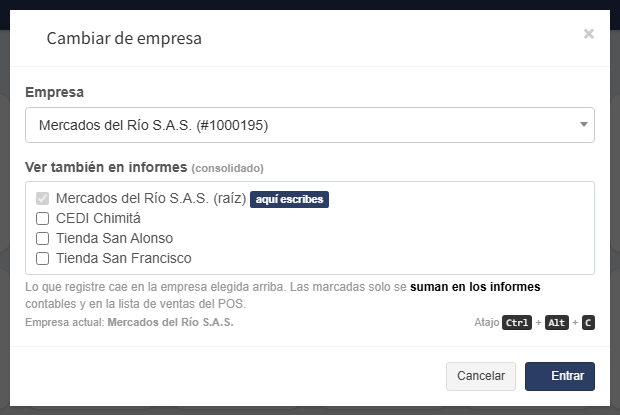The image size is (620, 415).
Task: Click the disabled Mercados del Río raíz checkbox
Action: 42,198
